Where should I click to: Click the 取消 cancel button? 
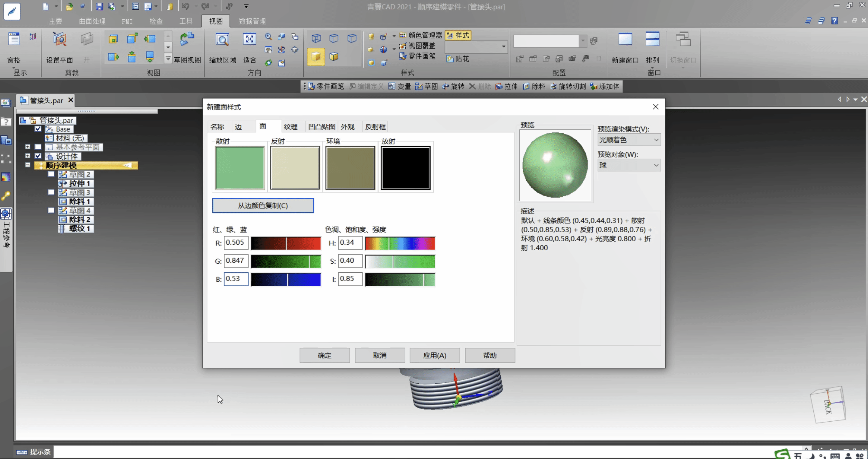click(380, 355)
